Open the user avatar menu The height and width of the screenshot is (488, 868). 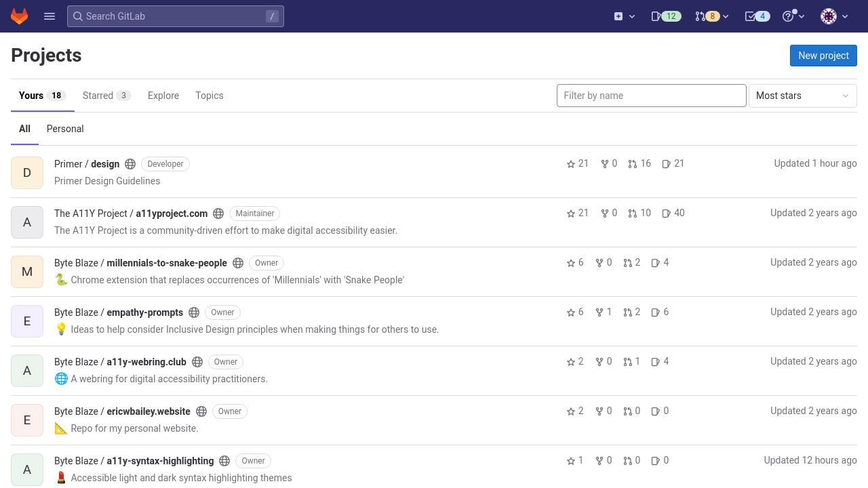click(834, 16)
